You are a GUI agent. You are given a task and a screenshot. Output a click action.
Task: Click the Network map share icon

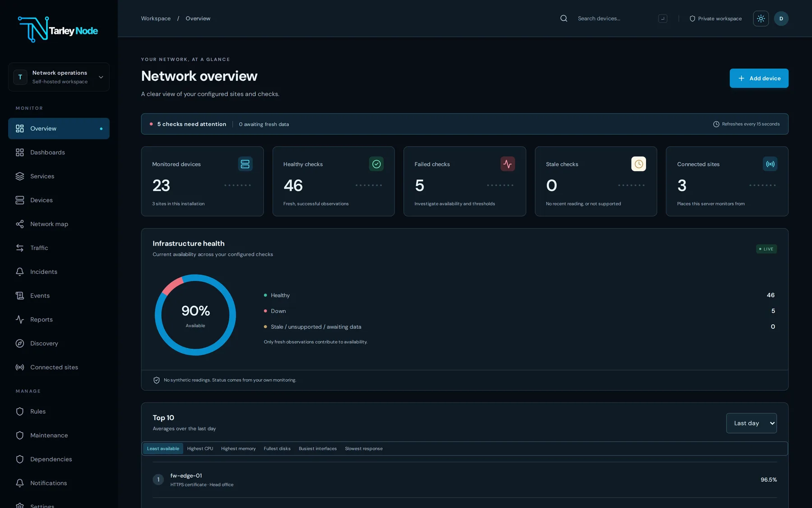tap(20, 224)
